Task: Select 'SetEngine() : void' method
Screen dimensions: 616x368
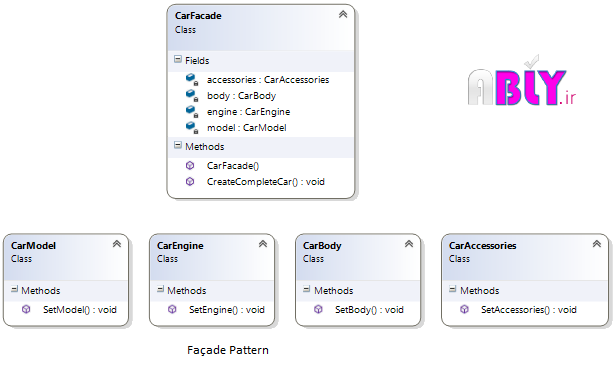Action: pyautogui.click(x=227, y=310)
